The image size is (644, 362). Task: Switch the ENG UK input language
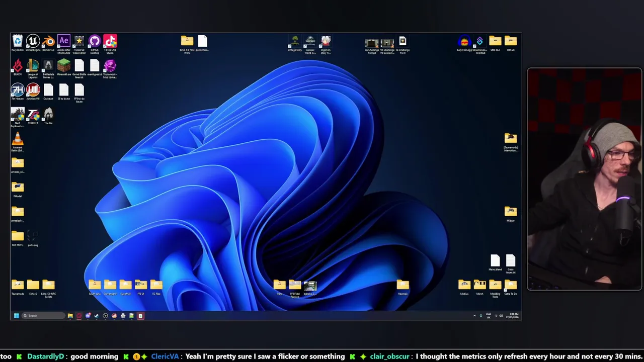[x=489, y=316]
